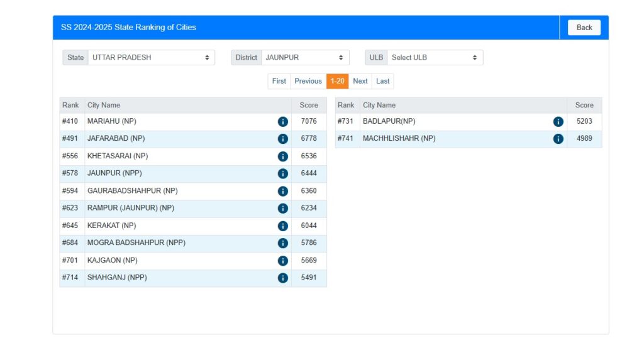
Task: Click the Previous page link
Action: point(308,81)
